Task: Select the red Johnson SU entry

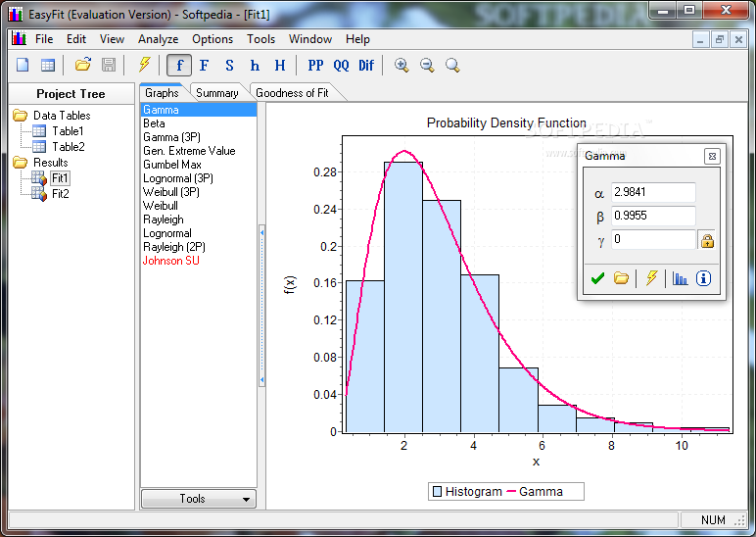Action: click(x=199, y=261)
